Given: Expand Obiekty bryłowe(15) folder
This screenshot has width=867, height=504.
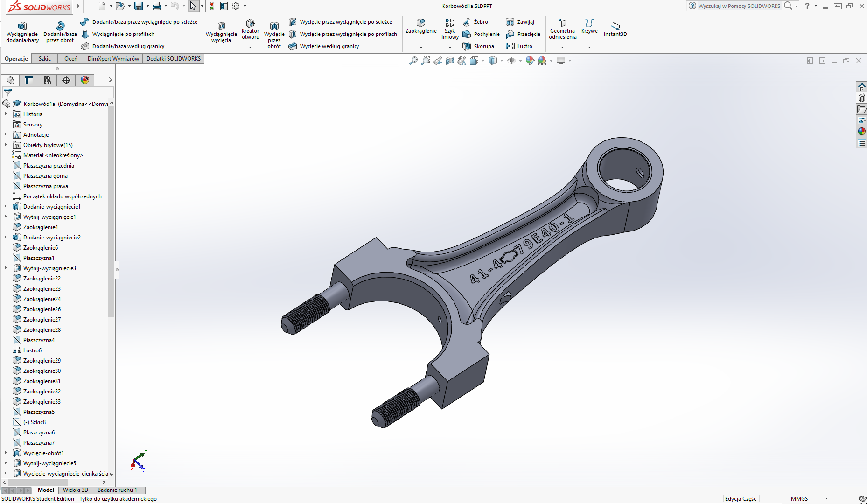Looking at the screenshot, I should [5, 145].
